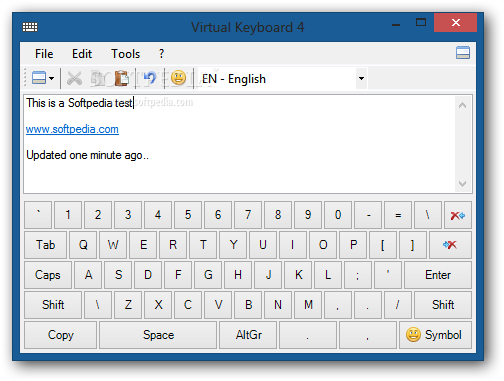Click the left bracket [ key
This screenshot has height=381, width=504.
383,245
